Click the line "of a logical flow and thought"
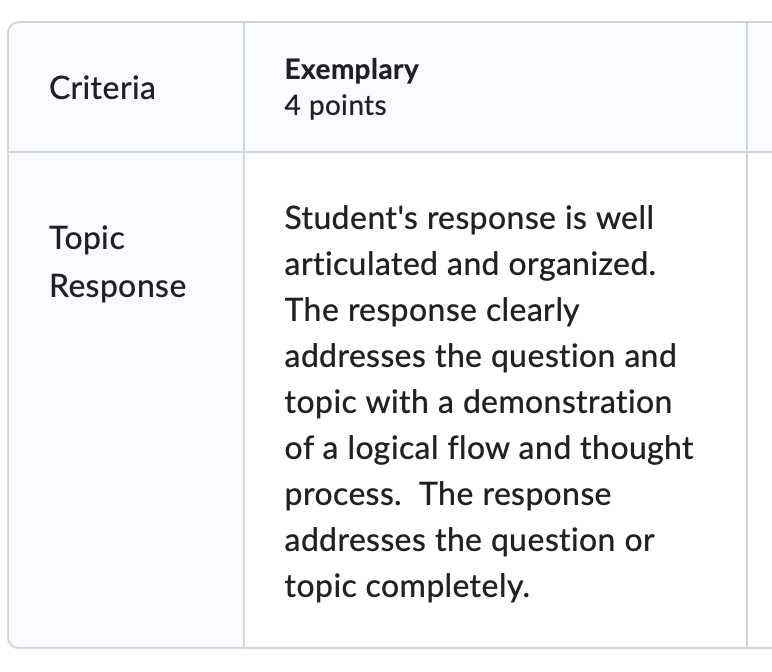 pos(489,448)
